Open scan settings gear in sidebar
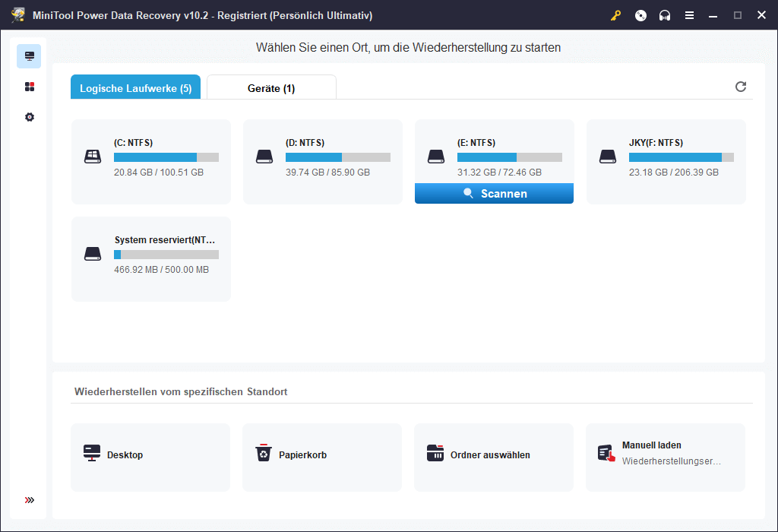This screenshot has height=532, width=778. pyautogui.click(x=30, y=117)
